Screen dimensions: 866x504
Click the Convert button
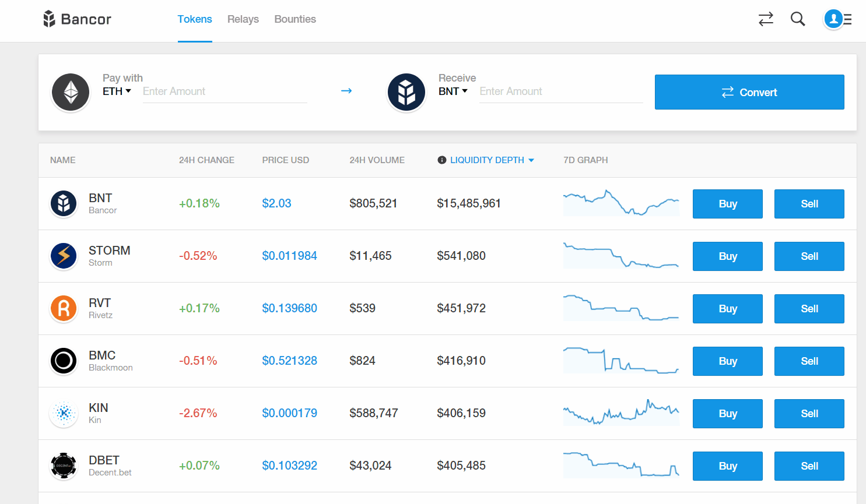coord(749,92)
